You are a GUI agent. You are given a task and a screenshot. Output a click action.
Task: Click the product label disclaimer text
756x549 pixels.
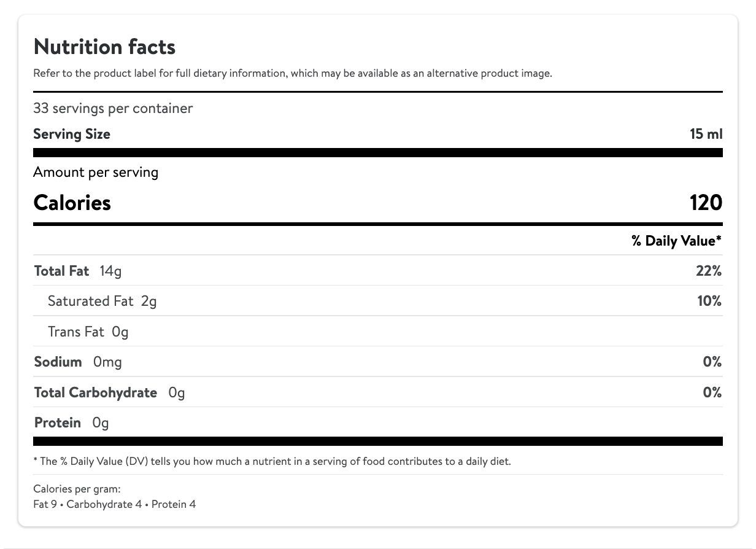coord(293,74)
